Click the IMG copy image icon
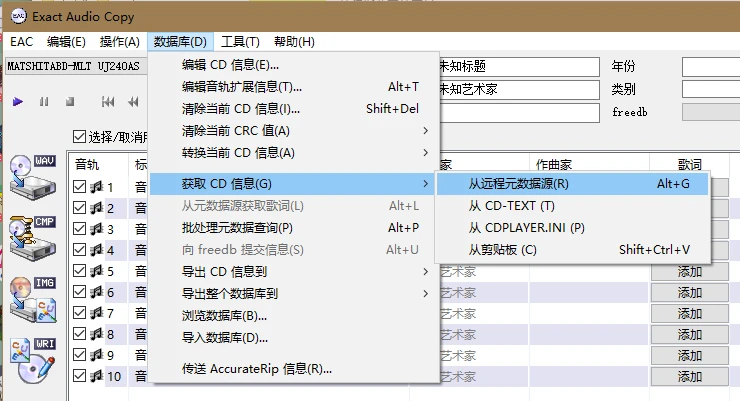This screenshot has height=401, width=740. [x=33, y=299]
